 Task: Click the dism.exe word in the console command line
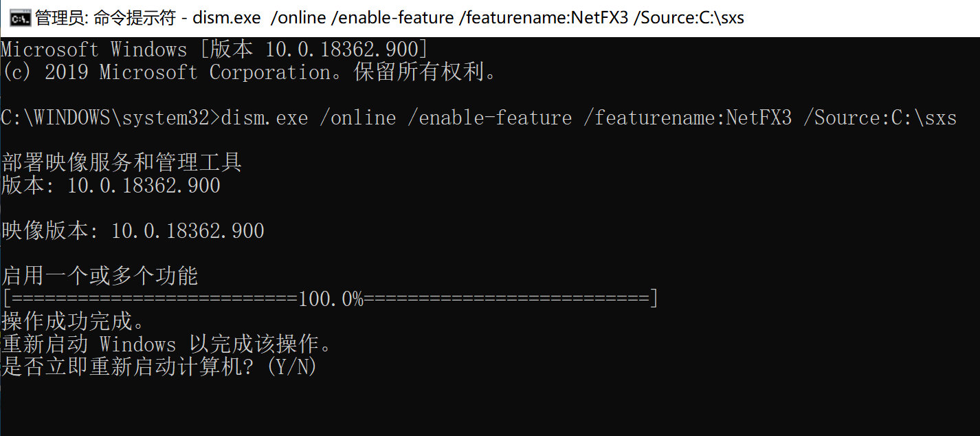tap(264, 118)
